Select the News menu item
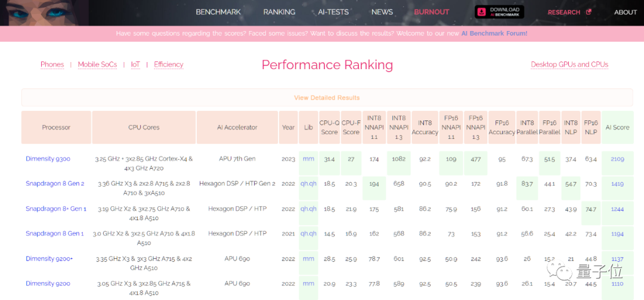Image resolution: width=644 pixels, height=300 pixels. (382, 12)
